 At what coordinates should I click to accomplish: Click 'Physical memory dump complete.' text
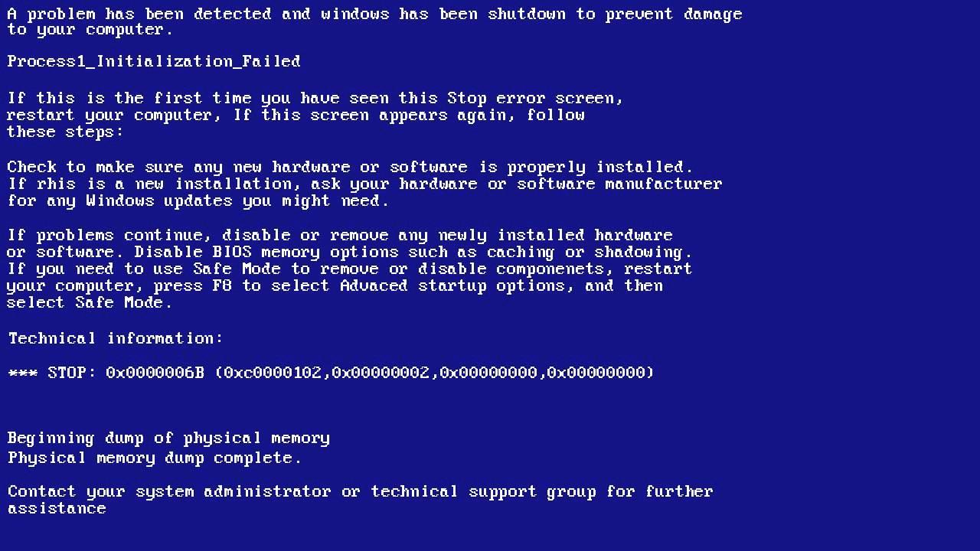click(155, 458)
